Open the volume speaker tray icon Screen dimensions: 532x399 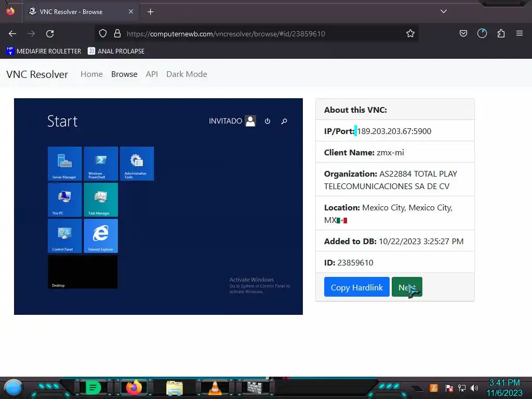click(474, 388)
